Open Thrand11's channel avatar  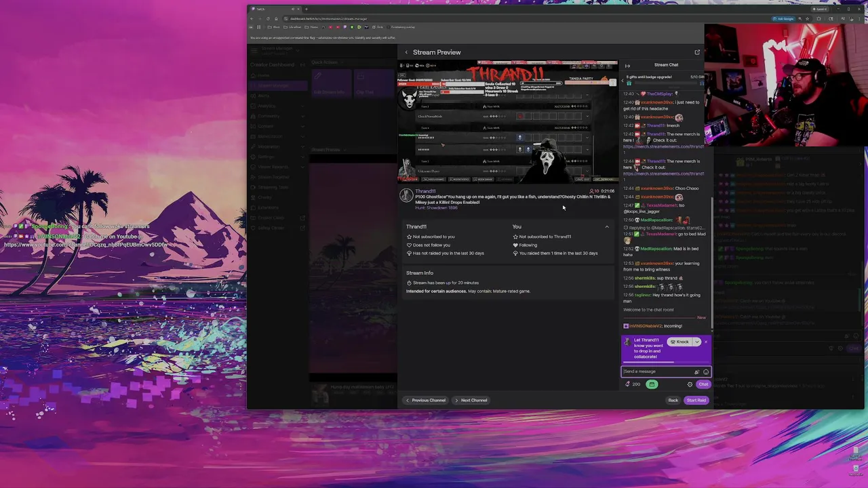[406, 196]
